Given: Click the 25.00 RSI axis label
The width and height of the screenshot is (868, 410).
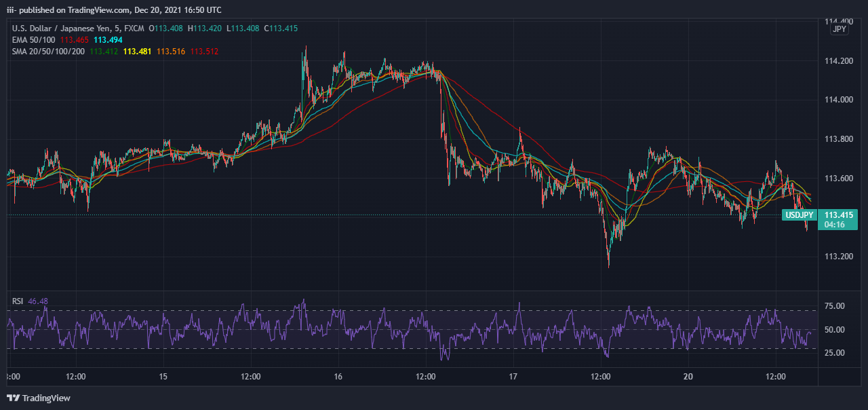Looking at the screenshot, I should 835,353.
